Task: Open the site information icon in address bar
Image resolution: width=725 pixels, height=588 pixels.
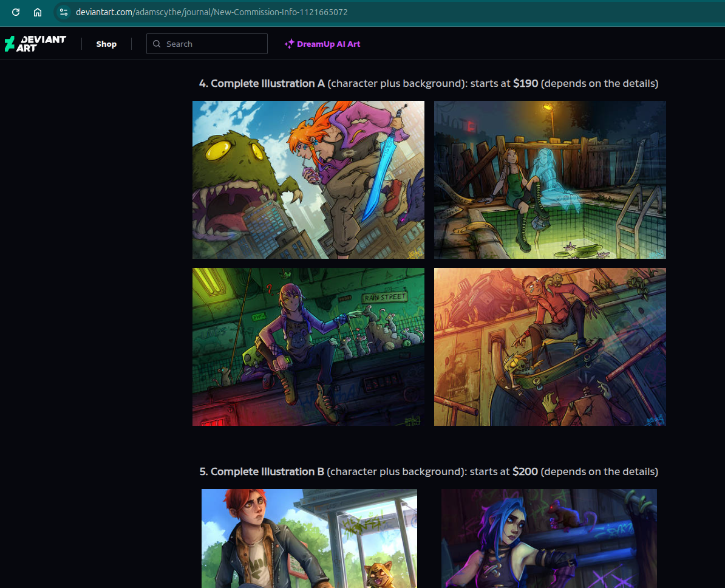Action: (64, 12)
